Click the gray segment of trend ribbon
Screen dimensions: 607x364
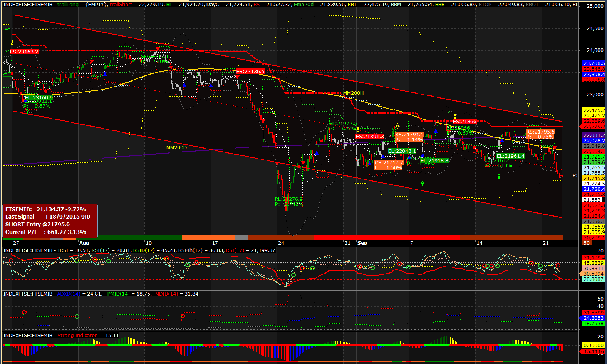point(241,238)
